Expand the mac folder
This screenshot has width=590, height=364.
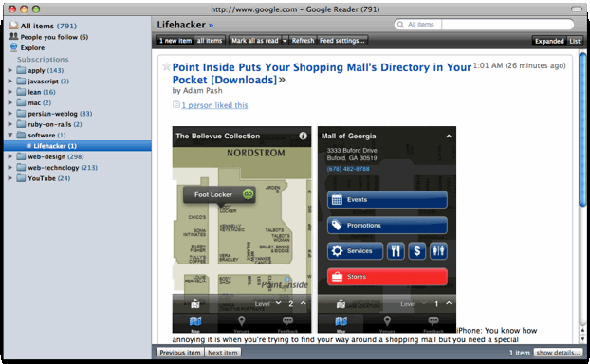click(x=10, y=102)
